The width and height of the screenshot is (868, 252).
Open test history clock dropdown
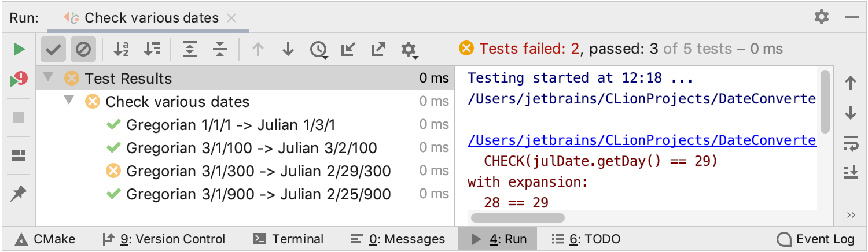click(319, 50)
